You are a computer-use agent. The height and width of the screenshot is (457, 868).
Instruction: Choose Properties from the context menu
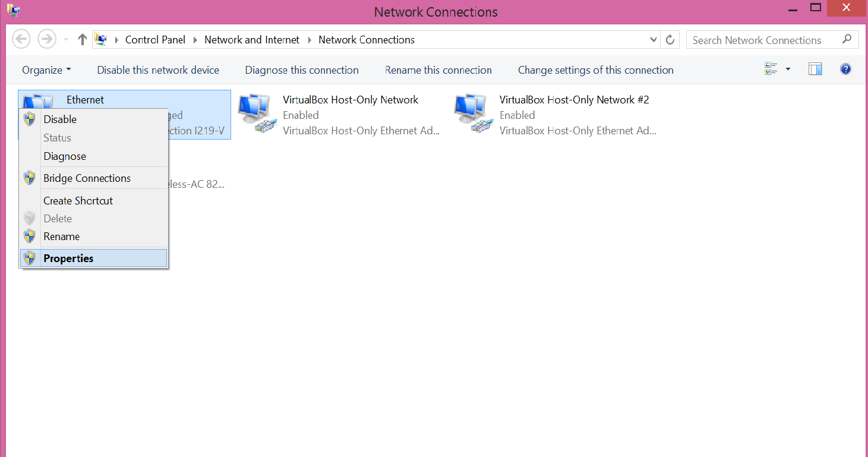[68, 259]
